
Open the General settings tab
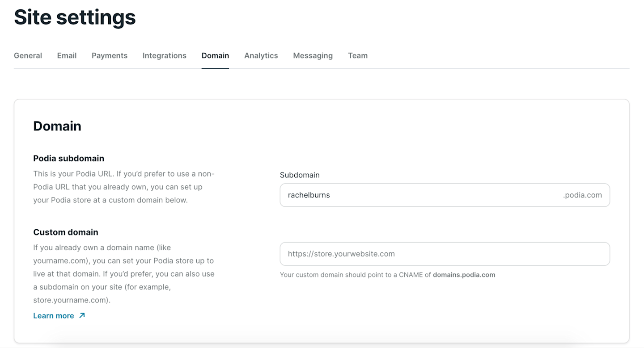(28, 55)
